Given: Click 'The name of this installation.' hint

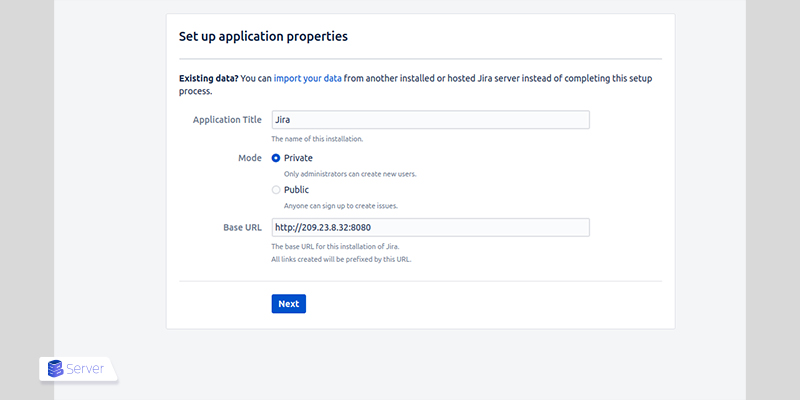Looking at the screenshot, I should 317,139.
